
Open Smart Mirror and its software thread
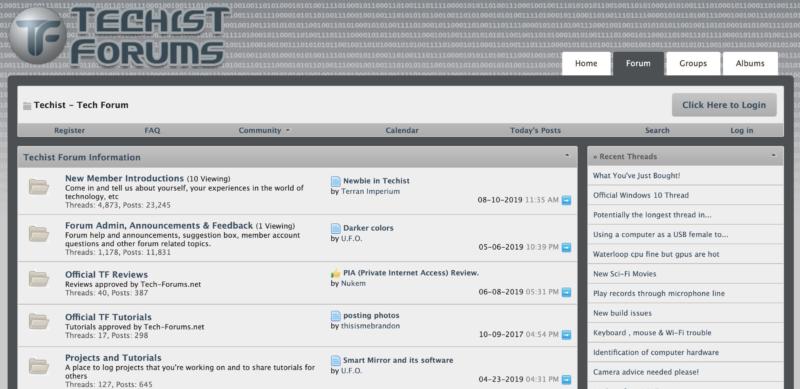tap(398, 360)
